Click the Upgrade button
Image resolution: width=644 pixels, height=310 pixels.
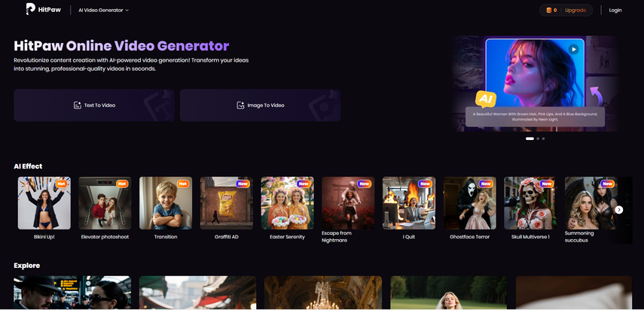575,11
